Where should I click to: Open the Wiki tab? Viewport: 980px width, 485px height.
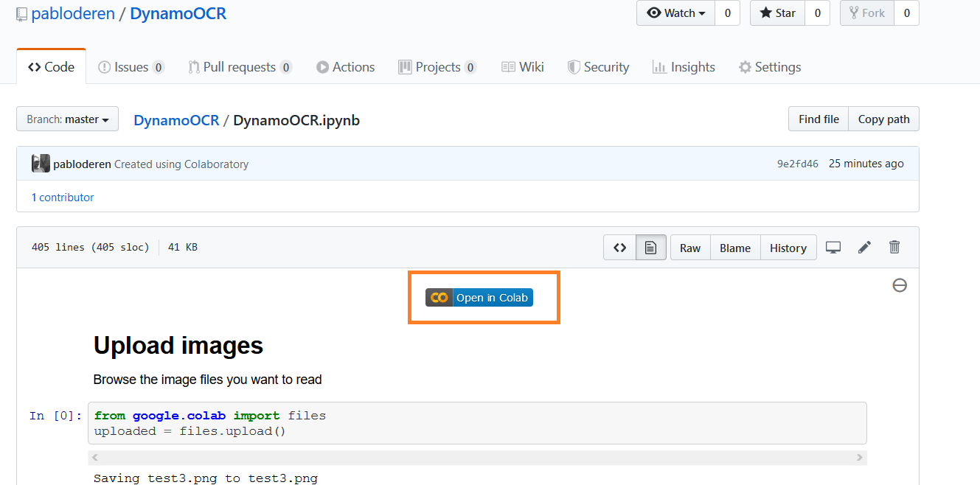523,67
